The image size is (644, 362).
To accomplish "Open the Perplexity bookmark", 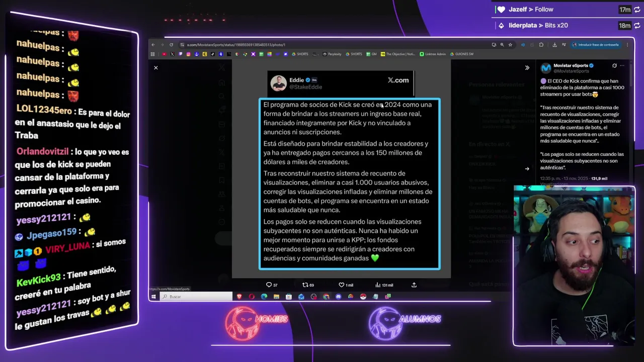I will [x=332, y=54].
